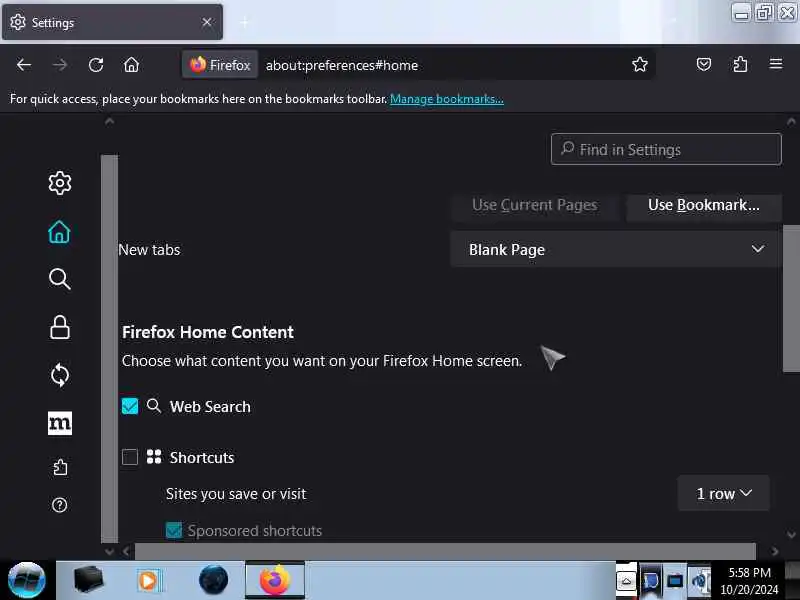Open the New tabs Blank Page dropdown
Image resolution: width=800 pixels, height=600 pixels.
[x=616, y=249]
